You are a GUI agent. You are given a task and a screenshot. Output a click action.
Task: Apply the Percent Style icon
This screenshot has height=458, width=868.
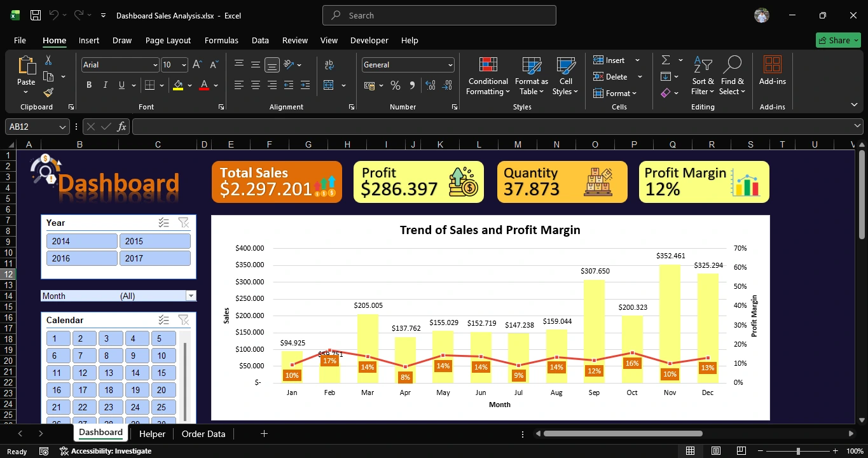(394, 85)
